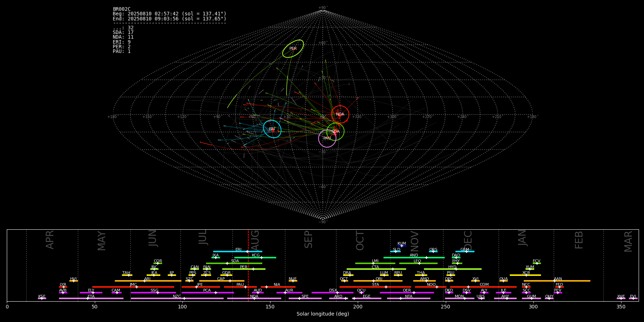
Task: Click the AUG month label
Action: [255, 240]
